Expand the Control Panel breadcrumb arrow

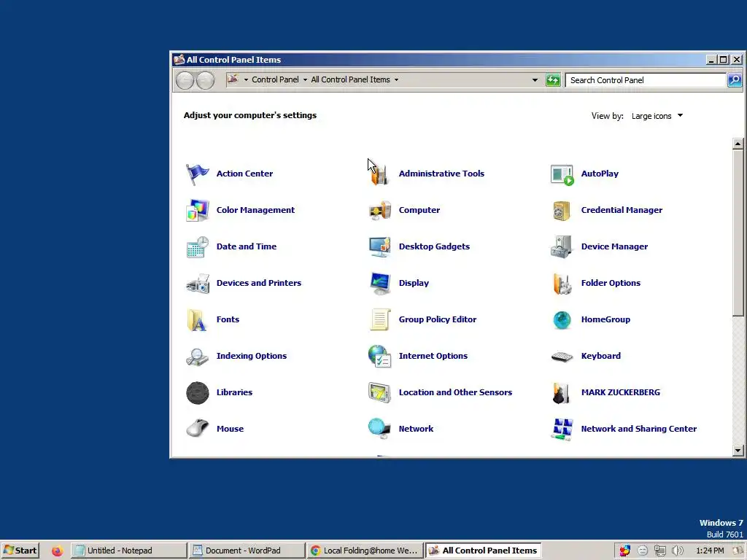click(305, 80)
